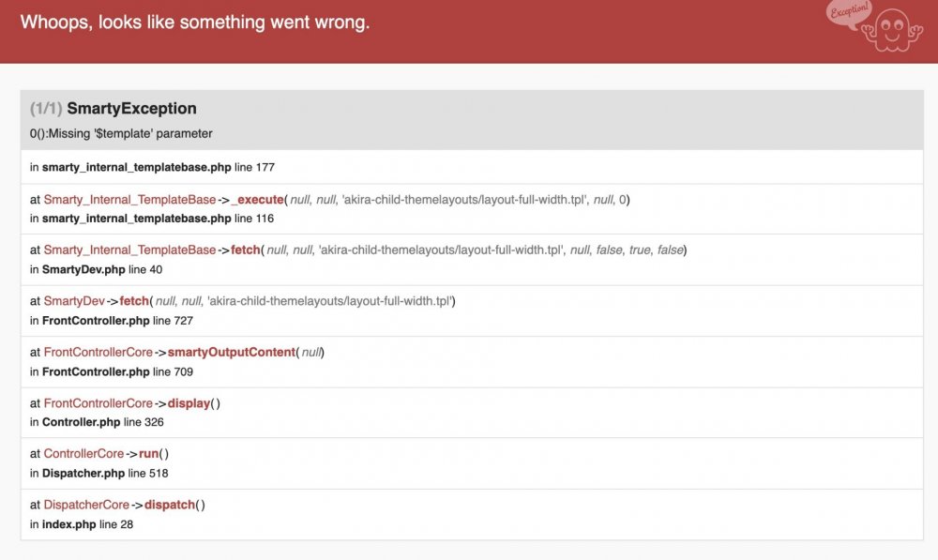938x560 pixels.
Task: Open index.php line 28 reference
Action: (x=87, y=524)
